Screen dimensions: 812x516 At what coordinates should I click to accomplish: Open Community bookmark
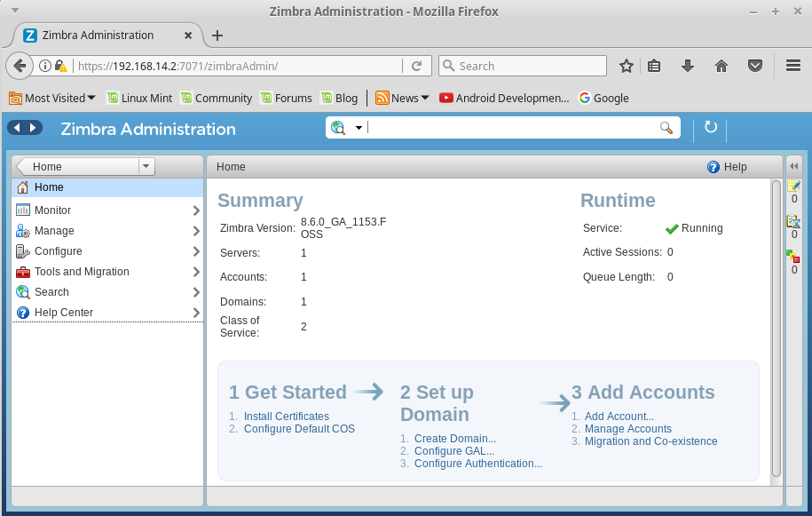coord(216,98)
